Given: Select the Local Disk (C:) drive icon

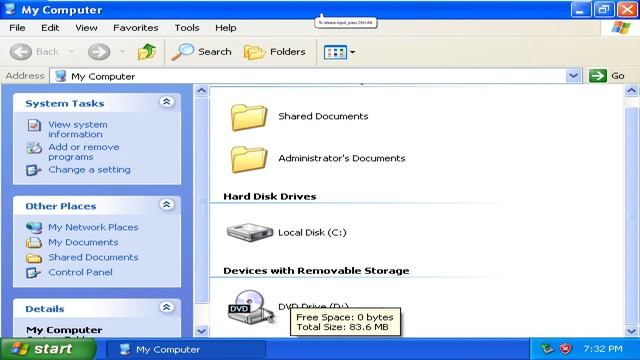Looking at the screenshot, I should [x=250, y=232].
